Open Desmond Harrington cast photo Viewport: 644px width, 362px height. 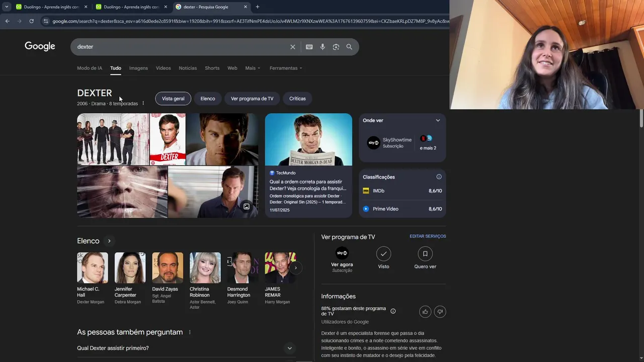(x=243, y=267)
